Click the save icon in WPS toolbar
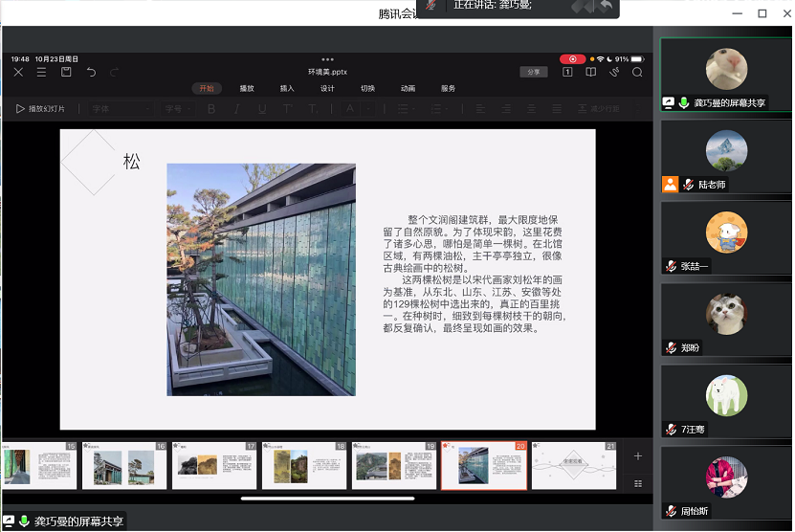The image size is (795, 532). pyautogui.click(x=66, y=72)
